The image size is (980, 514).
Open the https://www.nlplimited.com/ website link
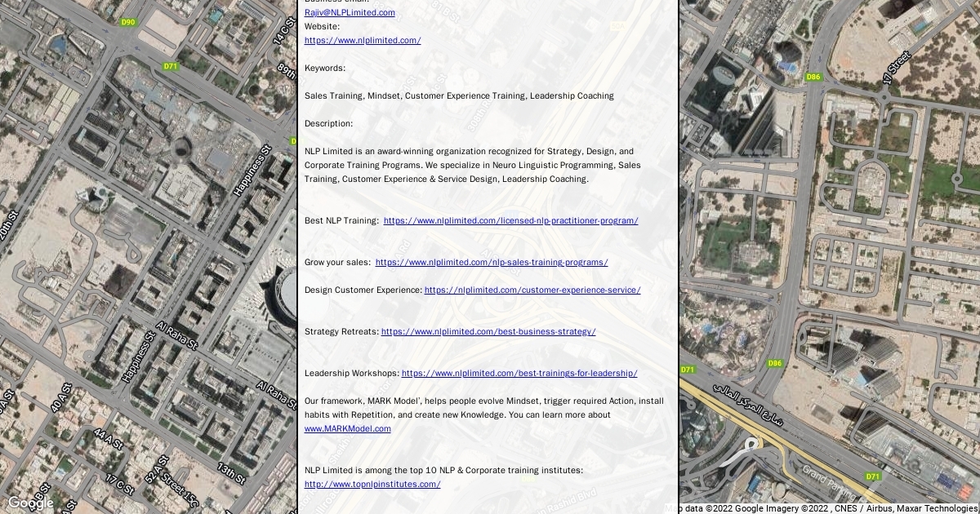pyautogui.click(x=363, y=40)
